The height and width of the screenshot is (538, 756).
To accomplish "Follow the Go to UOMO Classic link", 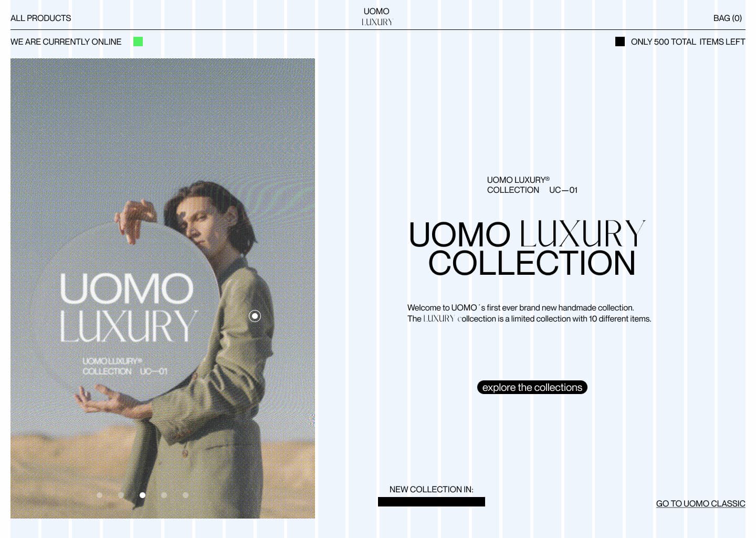I will point(700,503).
